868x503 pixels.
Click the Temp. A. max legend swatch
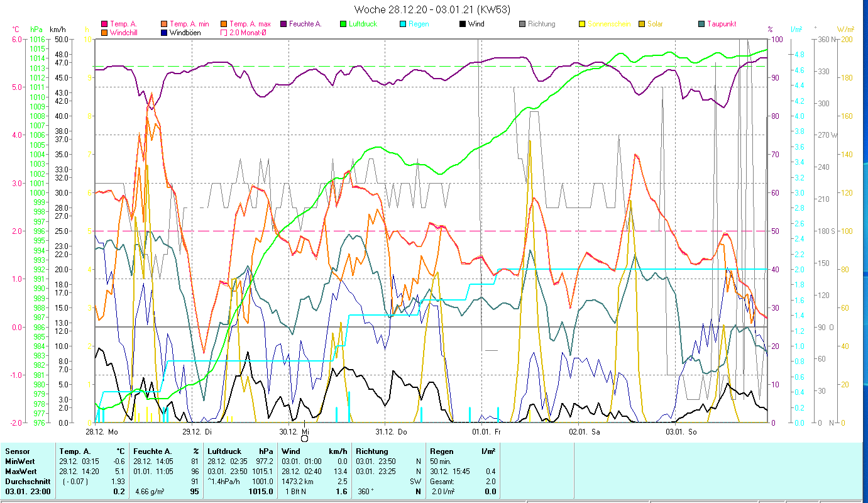[224, 24]
